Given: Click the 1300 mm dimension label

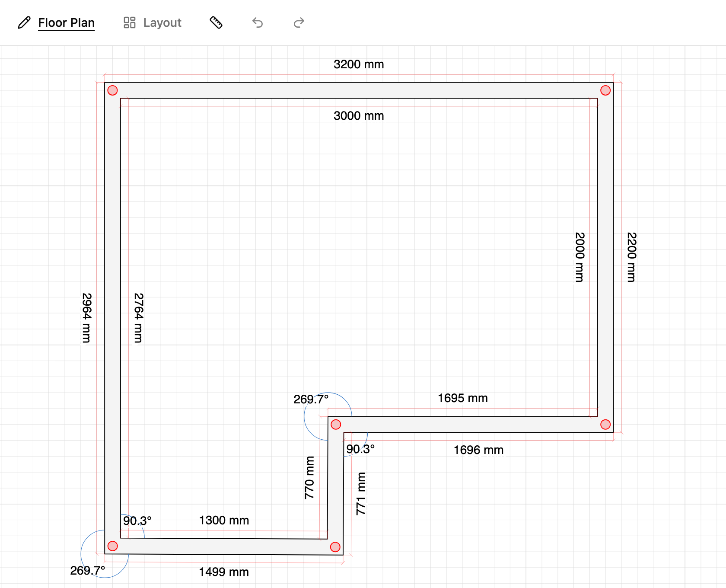Looking at the screenshot, I should click(x=224, y=520).
